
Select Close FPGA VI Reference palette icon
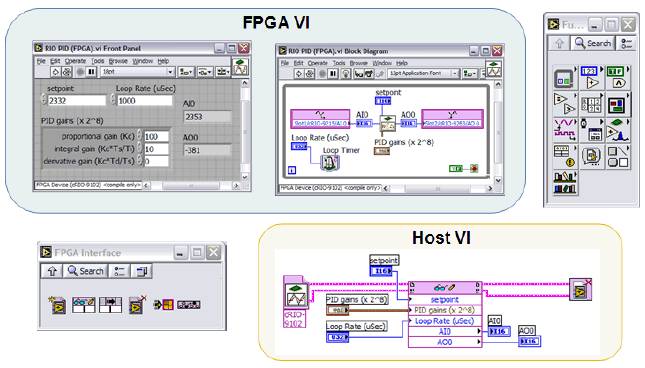coord(137,305)
